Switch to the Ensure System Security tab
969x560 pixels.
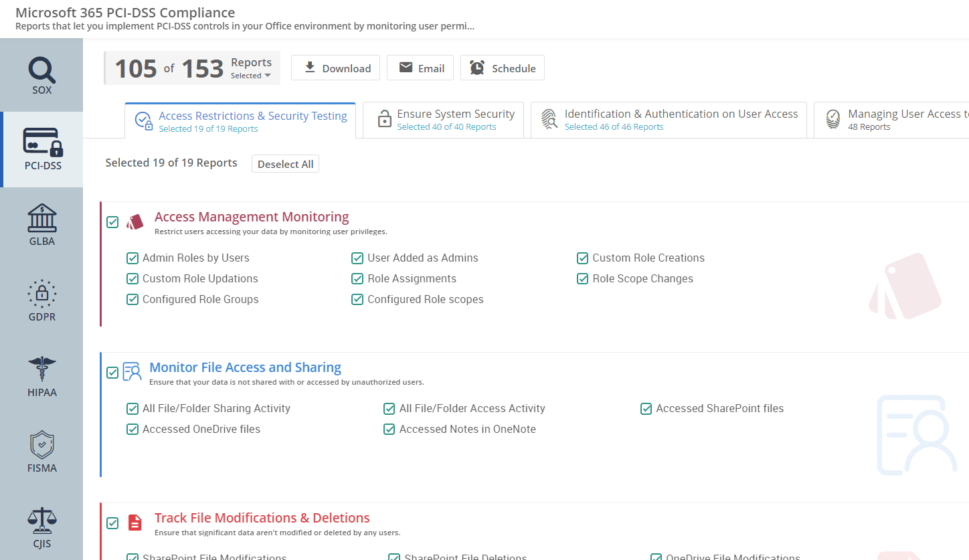[443, 120]
